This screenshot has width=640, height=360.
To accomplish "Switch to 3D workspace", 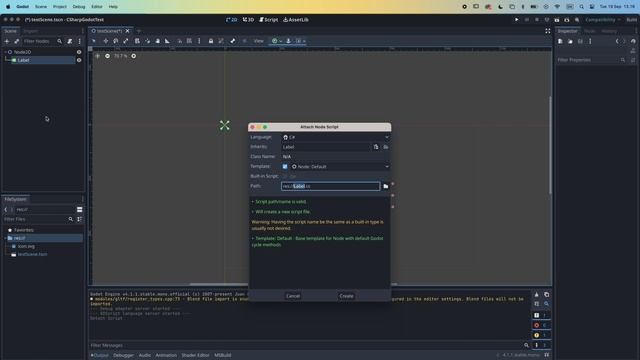I will tap(248, 20).
